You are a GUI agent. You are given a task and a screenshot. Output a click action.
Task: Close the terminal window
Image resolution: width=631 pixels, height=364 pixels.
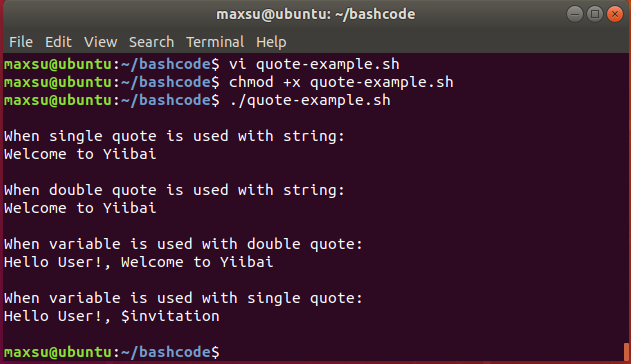coord(615,14)
